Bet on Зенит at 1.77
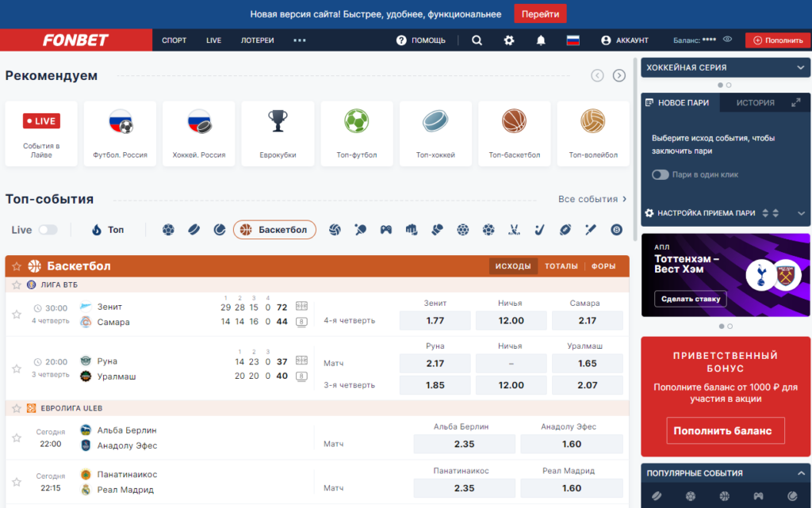 tap(435, 321)
